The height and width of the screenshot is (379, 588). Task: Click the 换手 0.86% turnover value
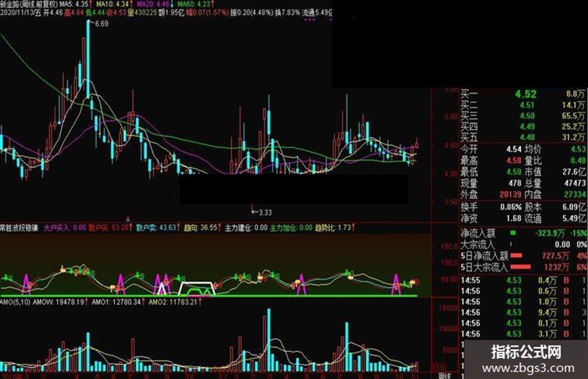click(x=511, y=207)
